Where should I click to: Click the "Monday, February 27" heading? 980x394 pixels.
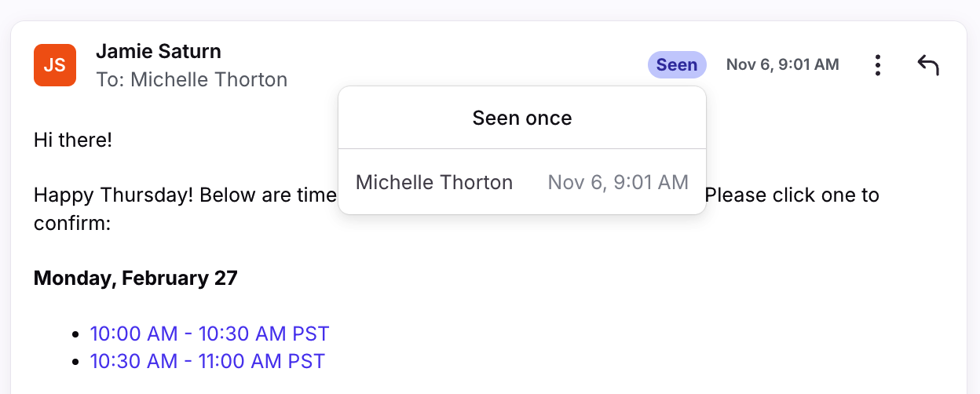tap(135, 279)
